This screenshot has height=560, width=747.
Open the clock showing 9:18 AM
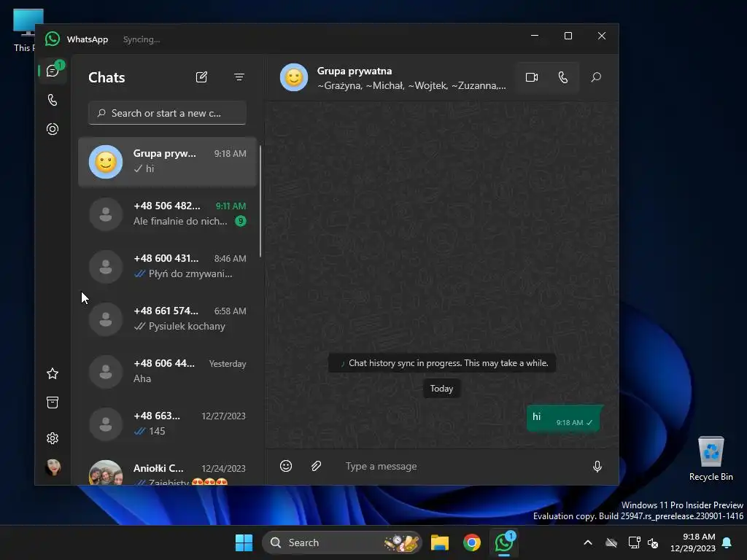point(693,542)
